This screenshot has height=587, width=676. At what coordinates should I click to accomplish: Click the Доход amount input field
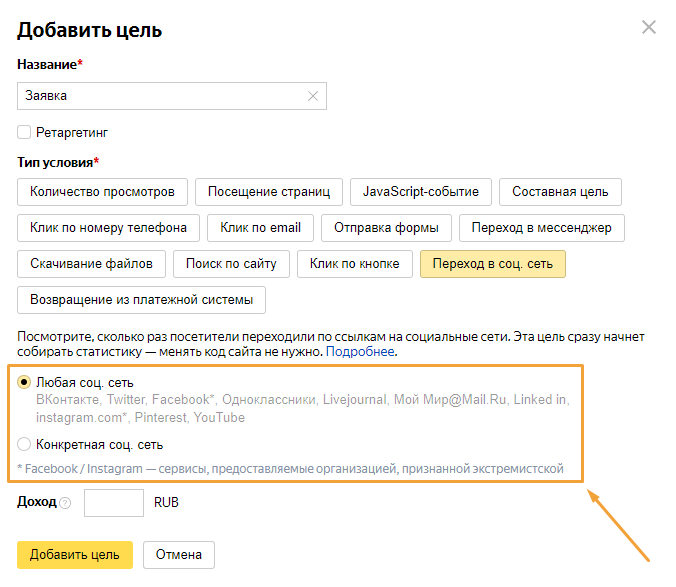(114, 502)
